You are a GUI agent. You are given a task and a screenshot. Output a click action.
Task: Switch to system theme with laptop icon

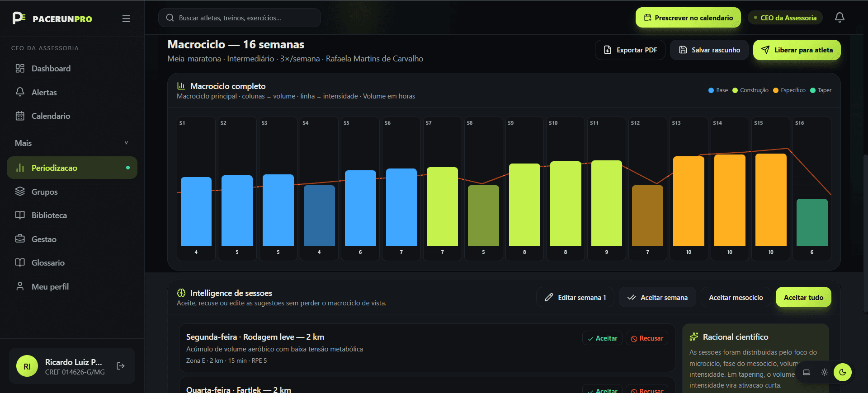click(806, 372)
